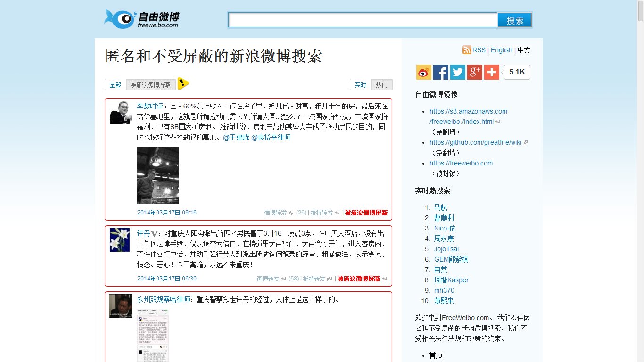
Task: Click the blue 搜索 search button
Action: (515, 20)
